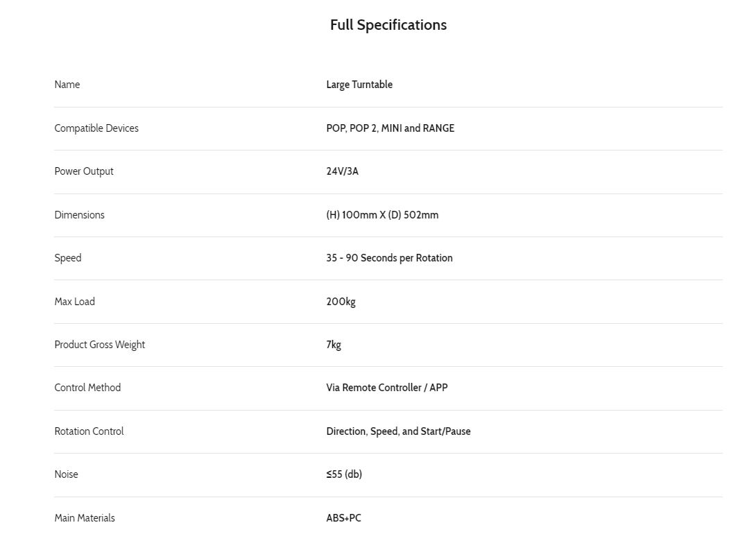
Task: Click the Dimensions row label
Action: pos(80,215)
